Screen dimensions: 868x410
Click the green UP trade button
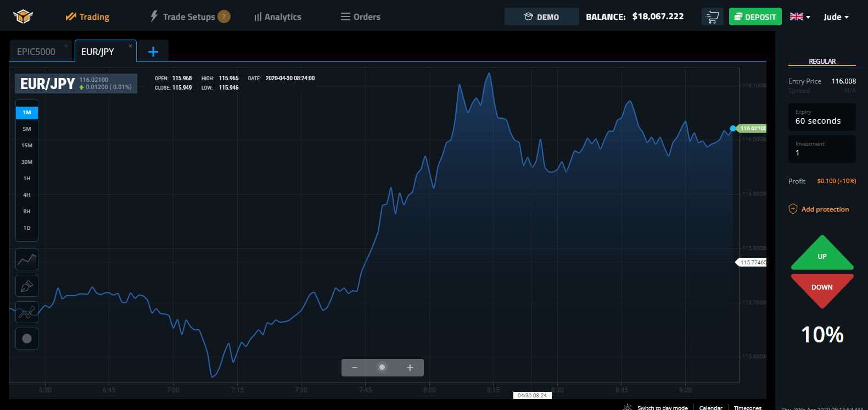[x=822, y=253]
